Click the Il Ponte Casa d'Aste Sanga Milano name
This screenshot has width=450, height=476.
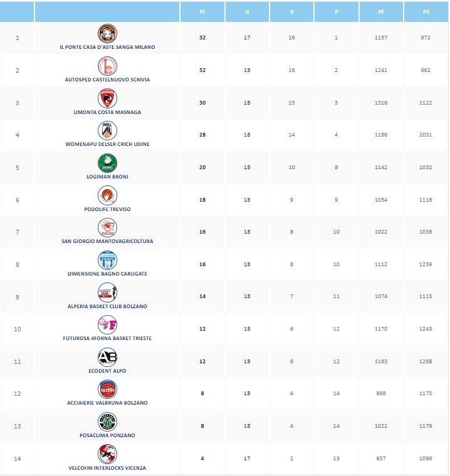point(107,47)
